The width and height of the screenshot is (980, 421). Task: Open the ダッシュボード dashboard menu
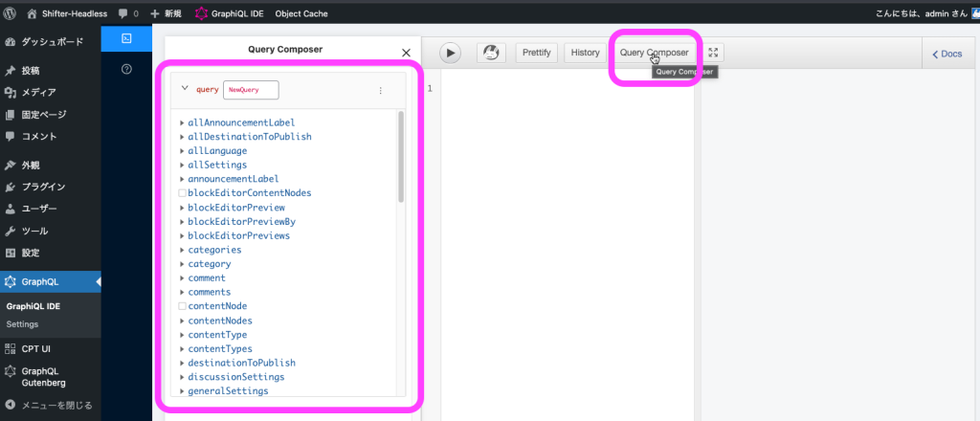[x=50, y=42]
